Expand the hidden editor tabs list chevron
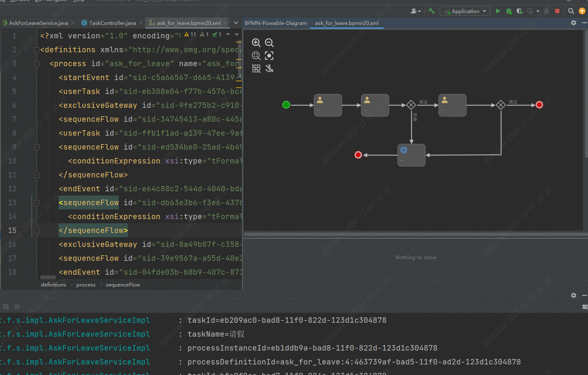The height and width of the screenshot is (375, 588). pyautogui.click(x=235, y=23)
